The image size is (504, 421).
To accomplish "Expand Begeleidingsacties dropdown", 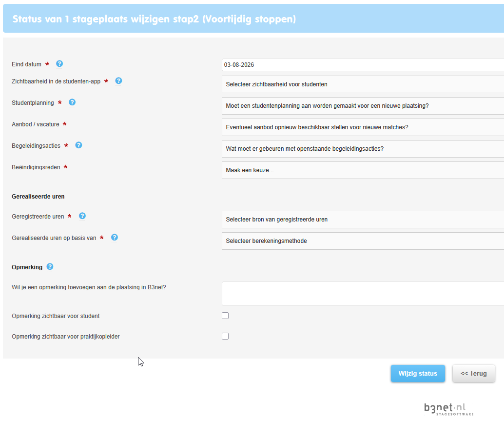I will coord(363,149).
